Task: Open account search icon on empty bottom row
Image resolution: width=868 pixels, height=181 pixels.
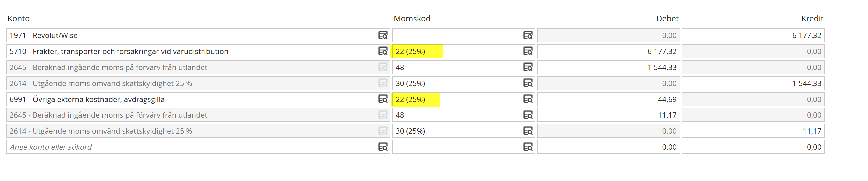Action: pos(383,147)
